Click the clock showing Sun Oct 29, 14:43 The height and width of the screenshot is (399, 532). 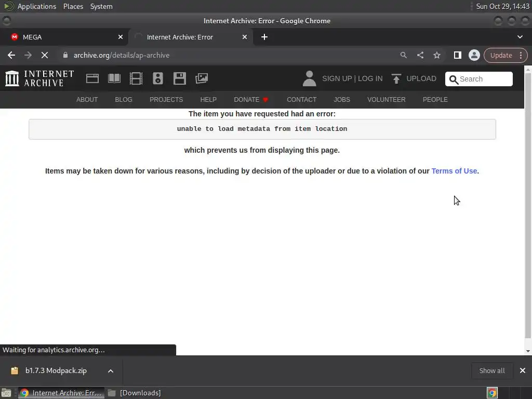point(502,6)
